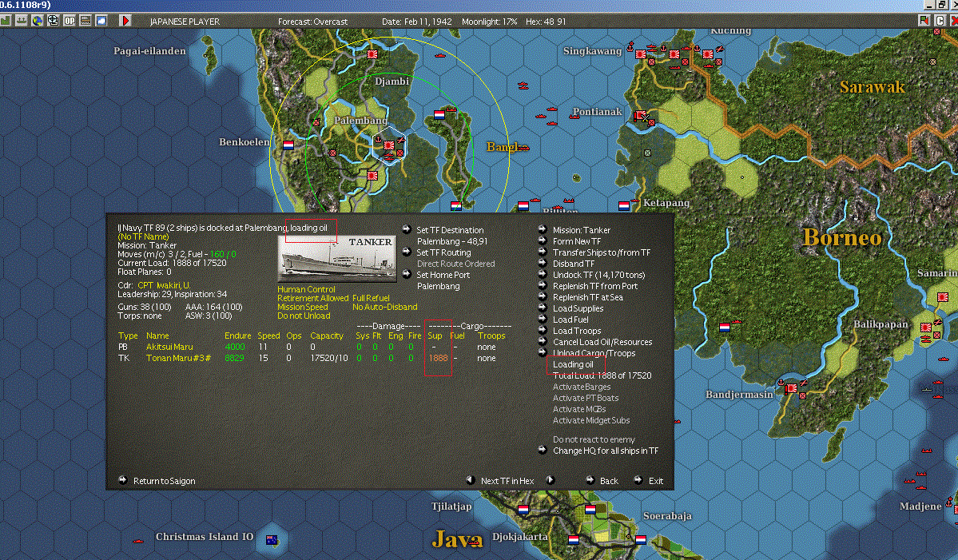Select Undock TF (14,170 tons)
This screenshot has width=958, height=560.
pyautogui.click(x=598, y=275)
